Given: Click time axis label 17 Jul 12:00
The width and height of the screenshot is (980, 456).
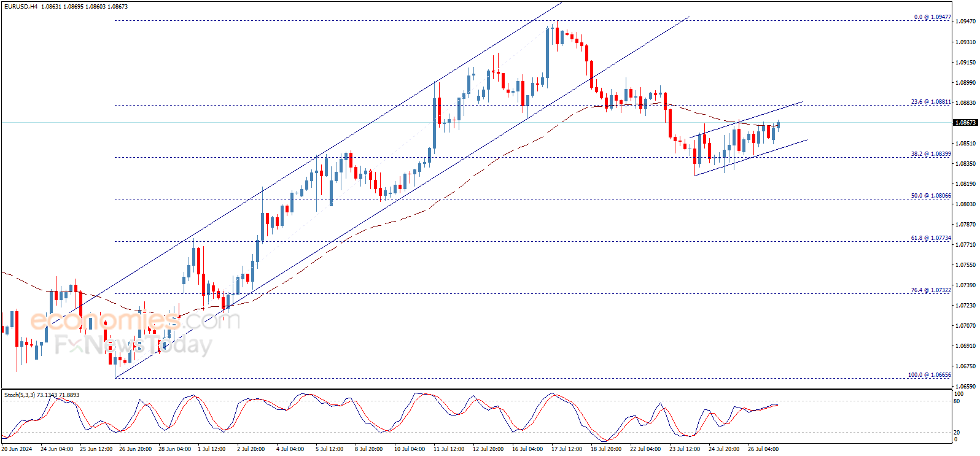Looking at the screenshot, I should click(x=567, y=449).
